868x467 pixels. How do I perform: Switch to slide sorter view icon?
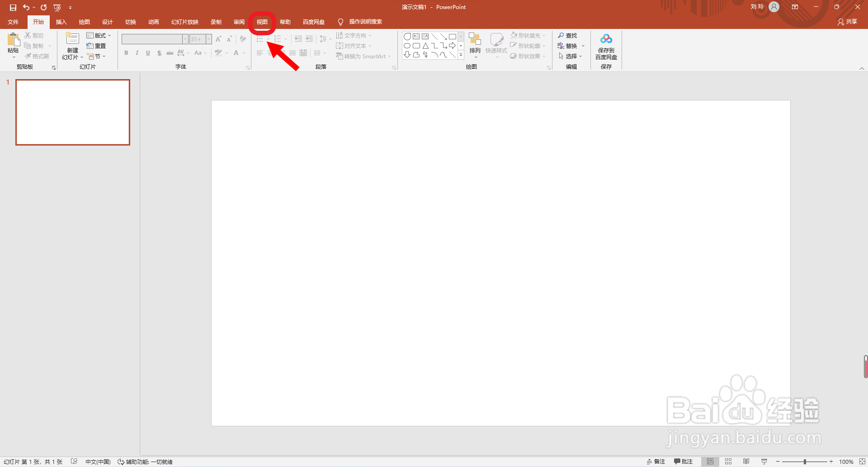728,462
